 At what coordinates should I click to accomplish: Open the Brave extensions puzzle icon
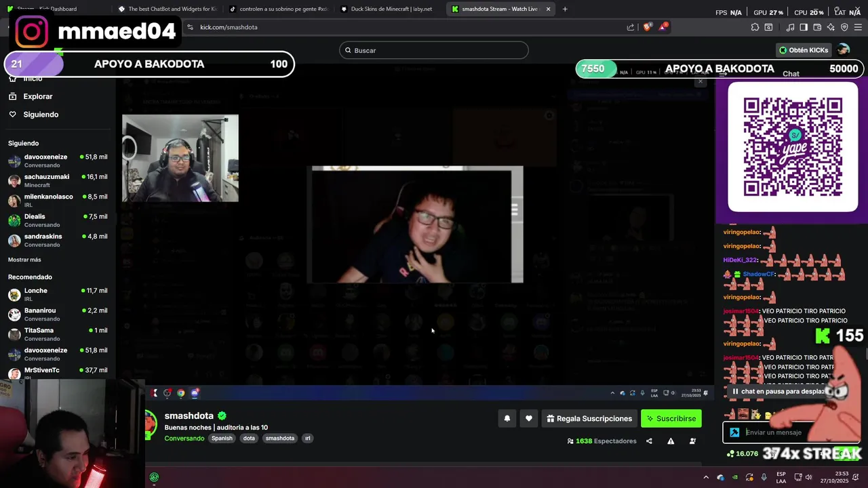[755, 27]
